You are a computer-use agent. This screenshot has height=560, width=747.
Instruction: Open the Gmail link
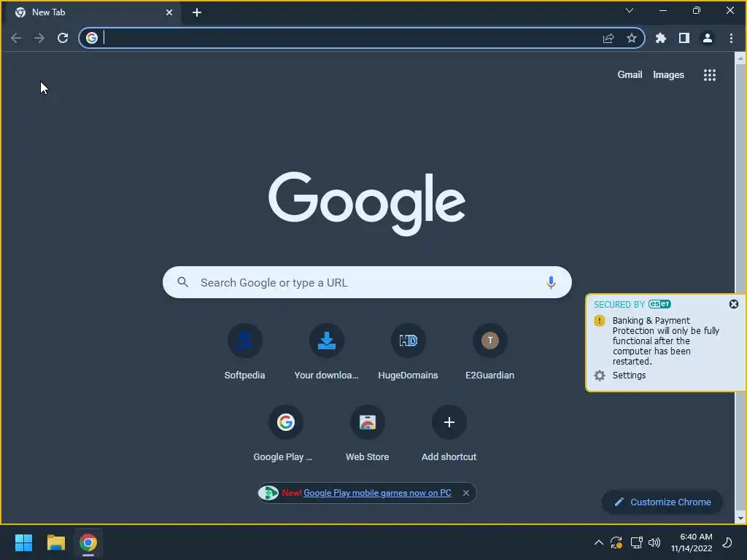(x=630, y=75)
